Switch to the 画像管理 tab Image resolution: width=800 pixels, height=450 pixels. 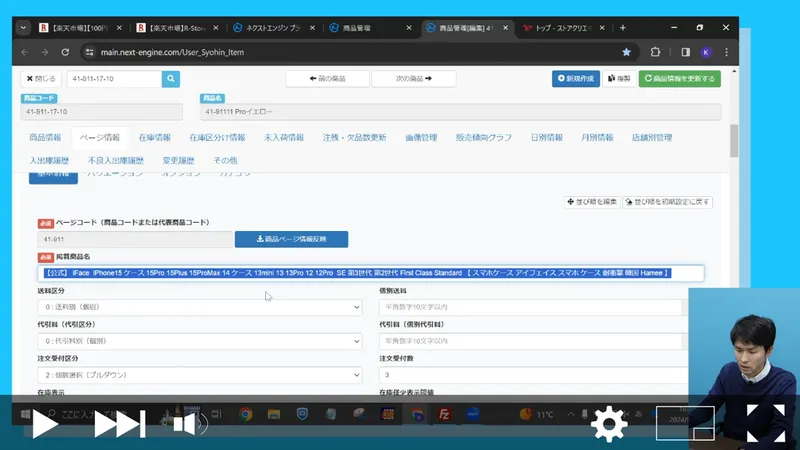(421, 137)
